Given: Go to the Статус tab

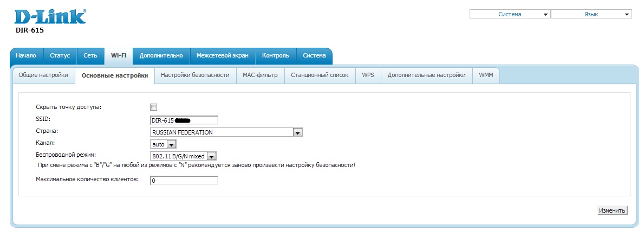Looking at the screenshot, I should (x=60, y=55).
